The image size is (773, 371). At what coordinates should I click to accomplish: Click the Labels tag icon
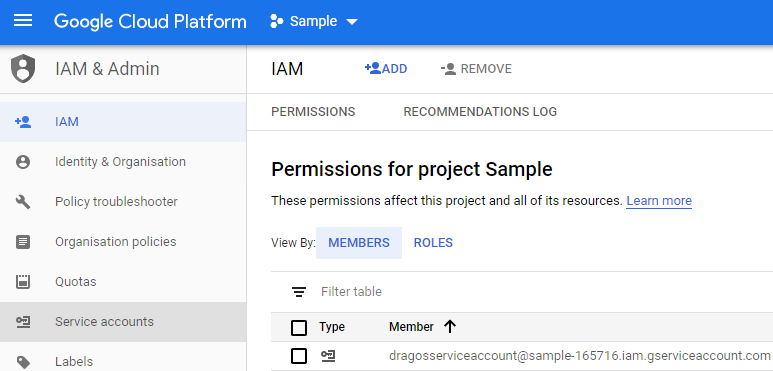[x=23, y=362]
